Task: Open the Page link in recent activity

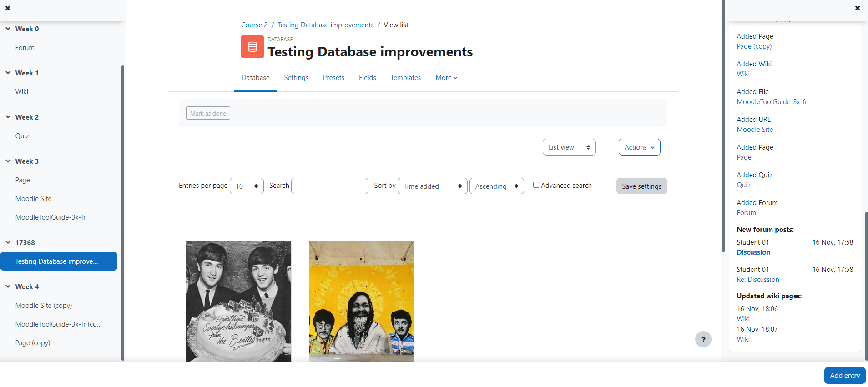Action: tap(744, 157)
